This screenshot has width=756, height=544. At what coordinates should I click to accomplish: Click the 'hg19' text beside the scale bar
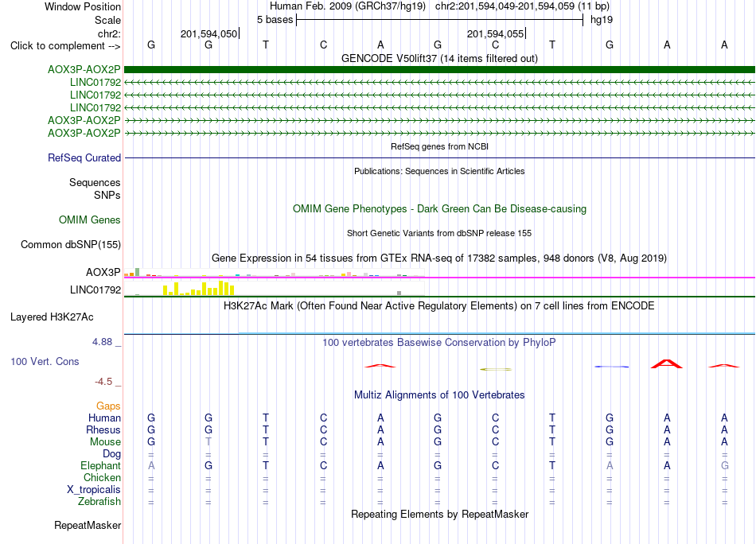(x=602, y=20)
